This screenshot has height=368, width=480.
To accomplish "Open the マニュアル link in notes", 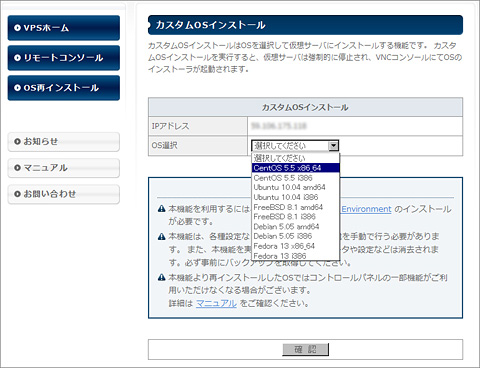I will click(x=216, y=303).
